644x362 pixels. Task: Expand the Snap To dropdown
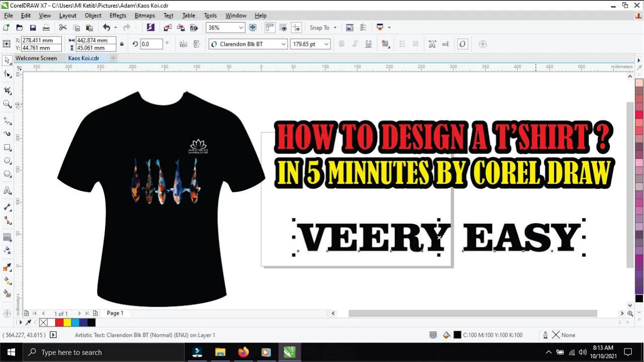point(335,28)
